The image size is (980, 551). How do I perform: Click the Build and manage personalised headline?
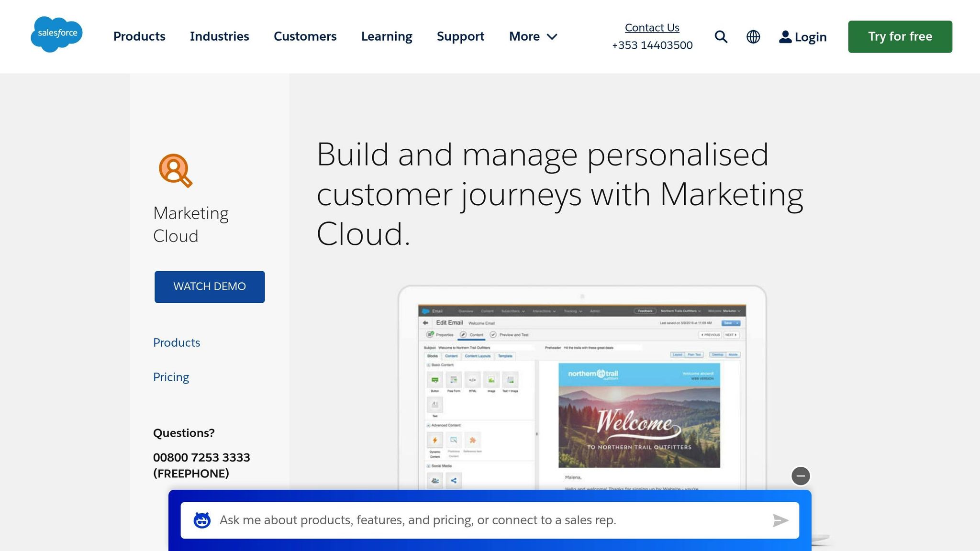click(x=559, y=194)
